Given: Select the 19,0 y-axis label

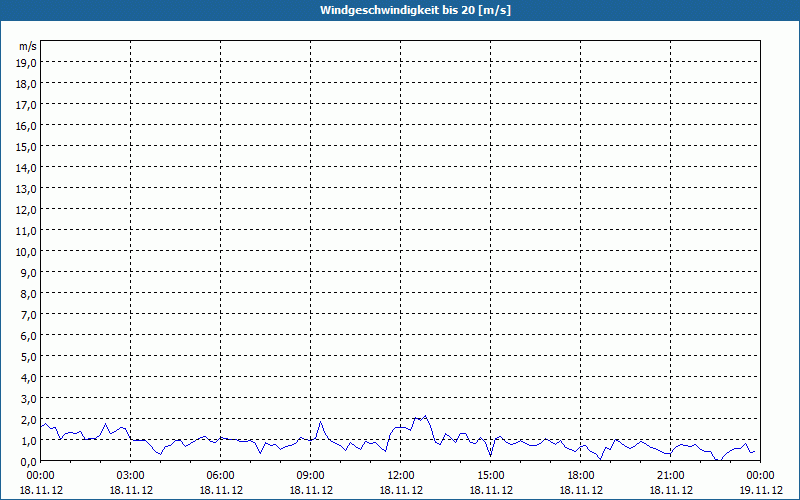Looking at the screenshot, I should click(x=26, y=62).
